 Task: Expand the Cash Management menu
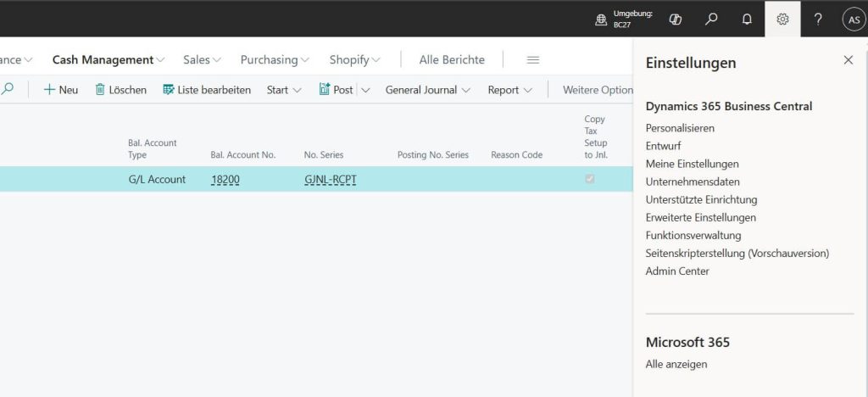point(108,60)
